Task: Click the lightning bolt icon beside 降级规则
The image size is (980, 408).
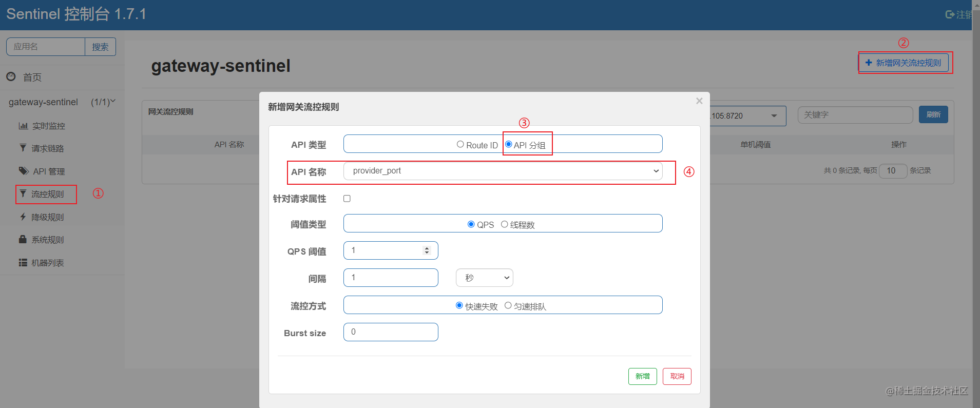Action: 23,217
